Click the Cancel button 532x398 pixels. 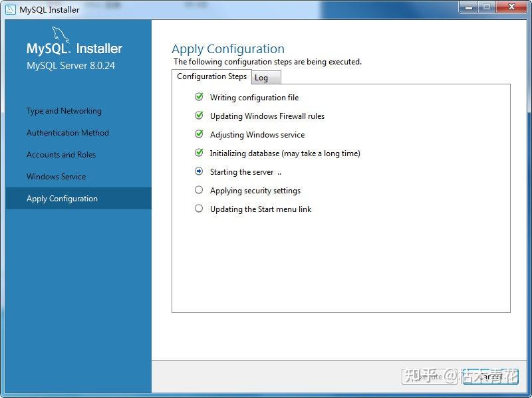(x=490, y=377)
